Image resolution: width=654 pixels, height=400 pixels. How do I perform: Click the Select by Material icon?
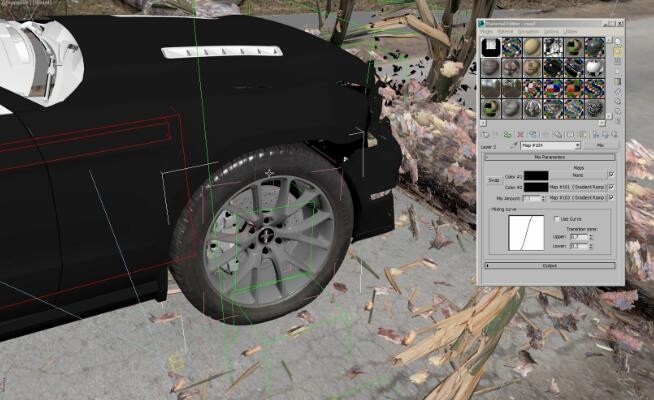click(618, 111)
